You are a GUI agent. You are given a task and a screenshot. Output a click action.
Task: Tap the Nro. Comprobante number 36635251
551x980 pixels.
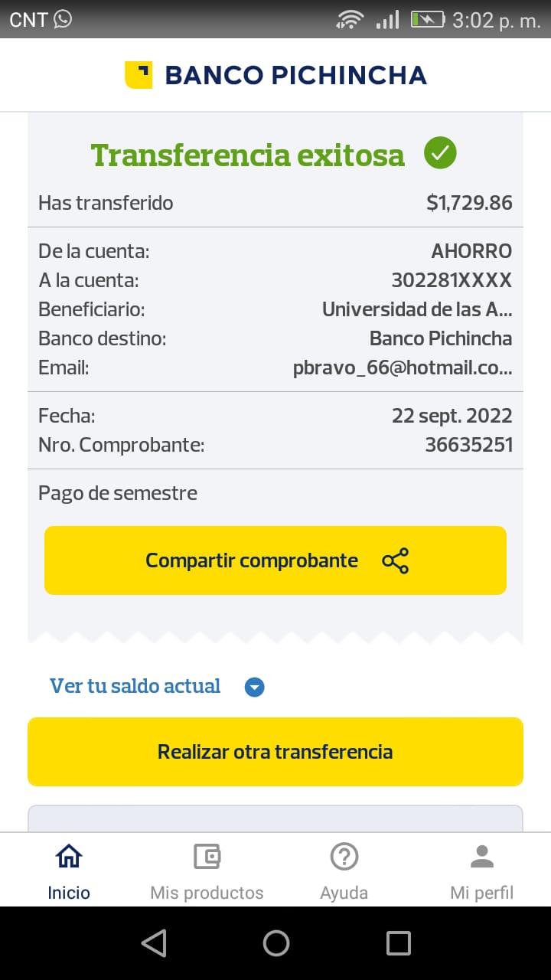468,445
